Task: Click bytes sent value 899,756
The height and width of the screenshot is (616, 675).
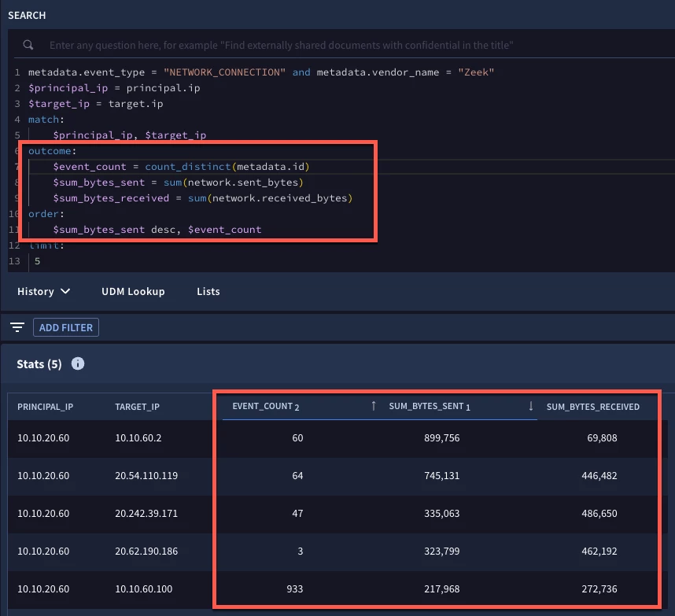Action: tap(442, 437)
